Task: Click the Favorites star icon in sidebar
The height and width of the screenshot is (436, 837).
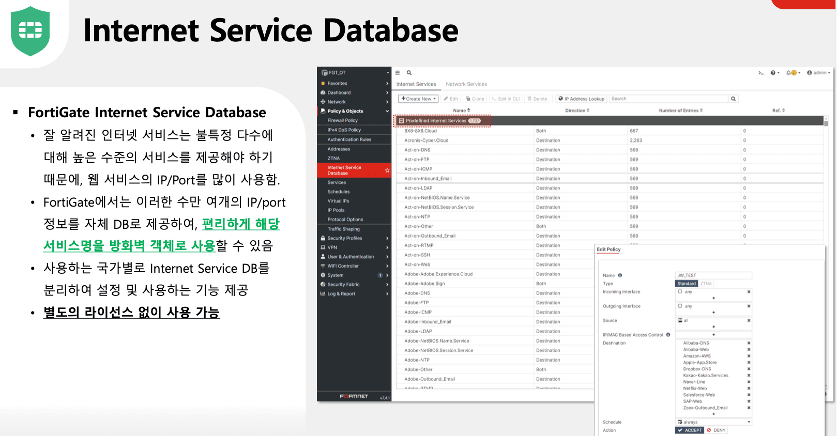Action: point(323,83)
